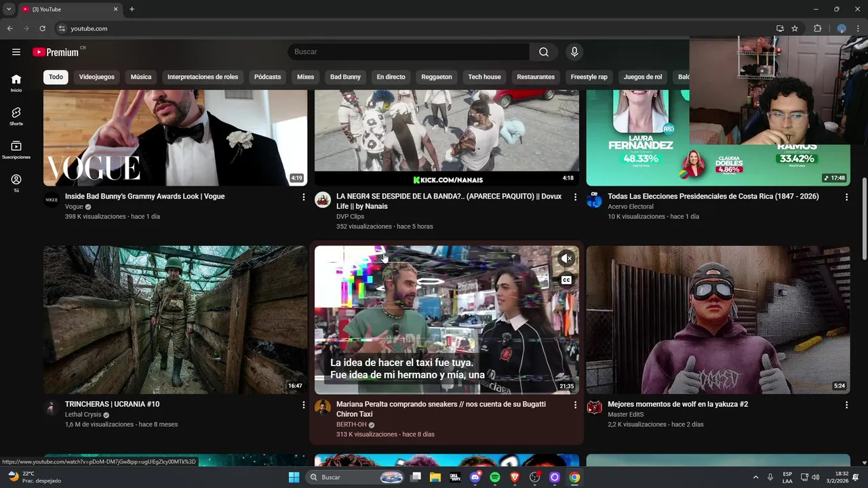This screenshot has width=868, height=488.
Task: Click the install app icon in address bar
Action: coord(780,28)
